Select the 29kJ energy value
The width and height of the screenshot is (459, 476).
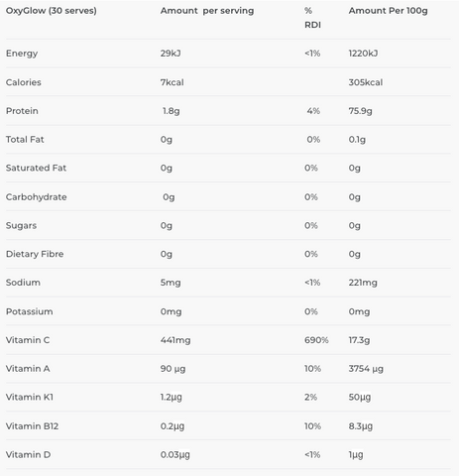click(171, 54)
